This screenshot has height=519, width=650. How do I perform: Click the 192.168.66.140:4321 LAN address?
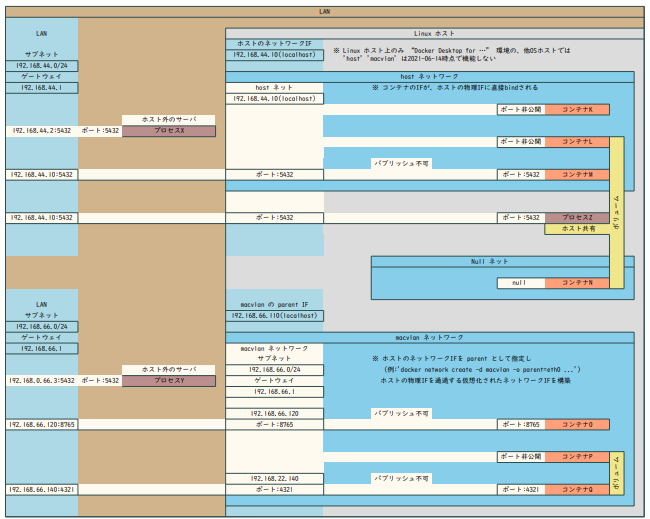pyautogui.click(x=41, y=489)
